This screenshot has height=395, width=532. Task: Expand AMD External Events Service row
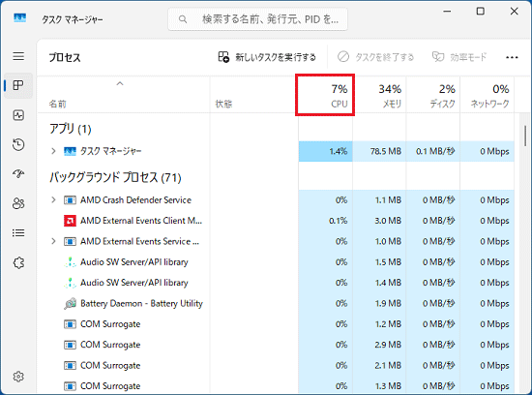[53, 241]
